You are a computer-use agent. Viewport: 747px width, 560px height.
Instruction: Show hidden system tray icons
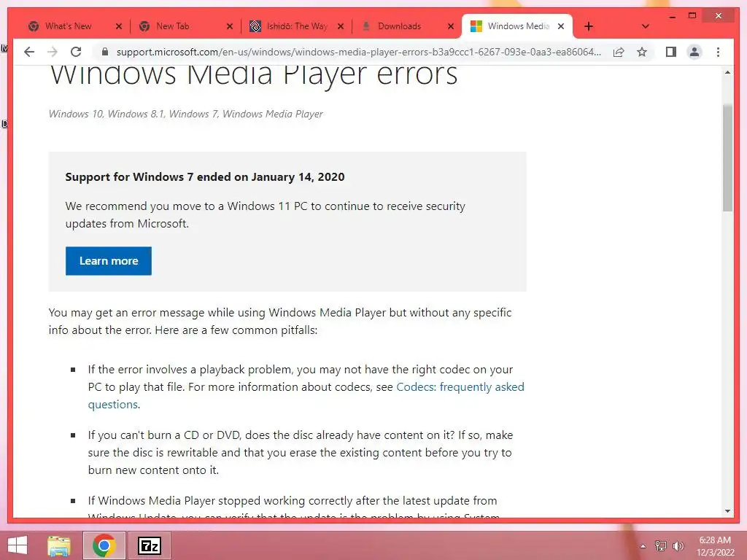pos(643,546)
